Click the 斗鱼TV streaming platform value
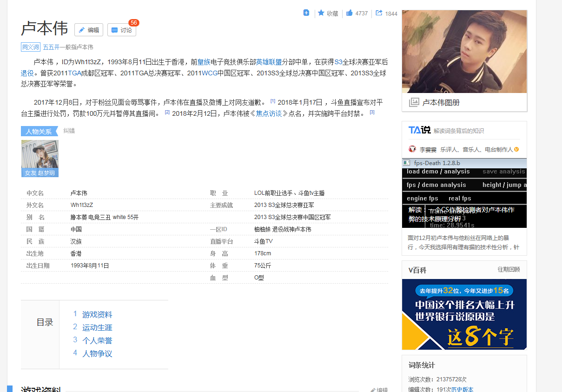This screenshot has height=392, width=562. tap(264, 241)
